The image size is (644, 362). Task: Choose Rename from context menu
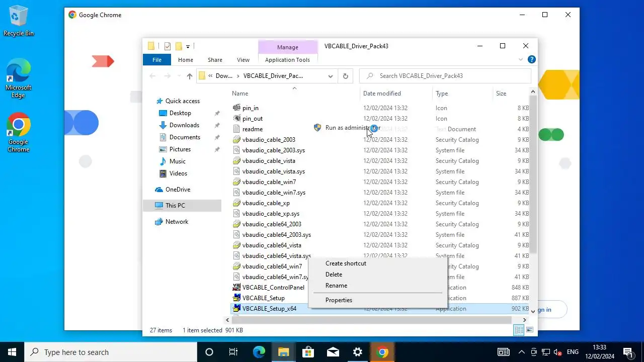click(x=336, y=286)
